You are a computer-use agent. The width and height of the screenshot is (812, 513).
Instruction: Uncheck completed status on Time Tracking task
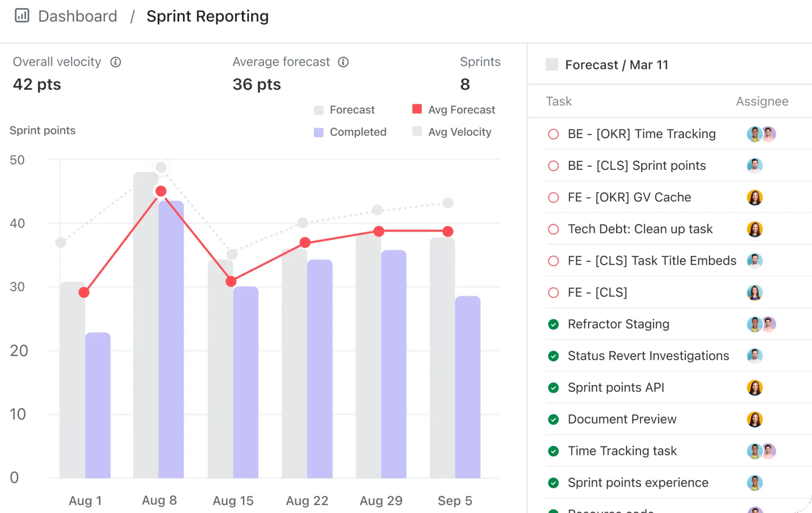coord(553,451)
